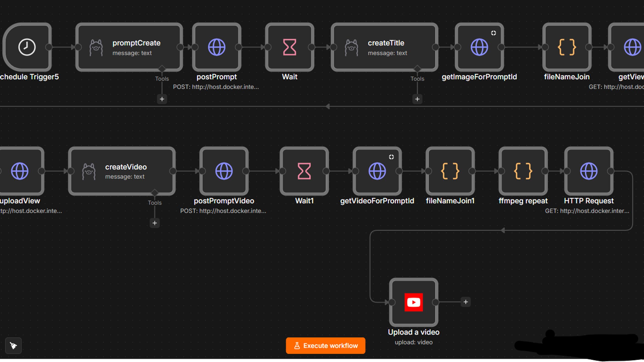Select the getVideoForPromptId globe node
The height and width of the screenshot is (362, 644).
click(377, 171)
